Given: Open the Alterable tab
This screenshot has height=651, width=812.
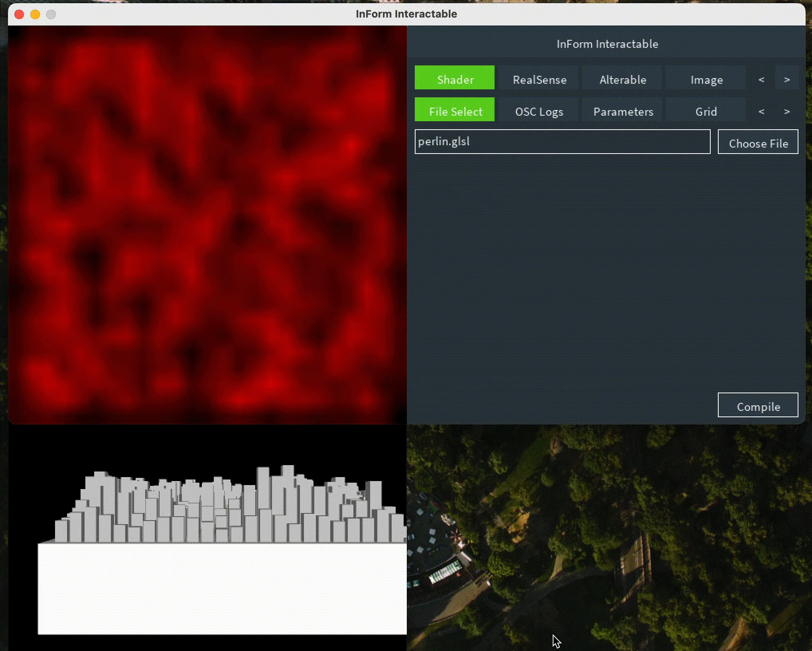Looking at the screenshot, I should [x=623, y=79].
